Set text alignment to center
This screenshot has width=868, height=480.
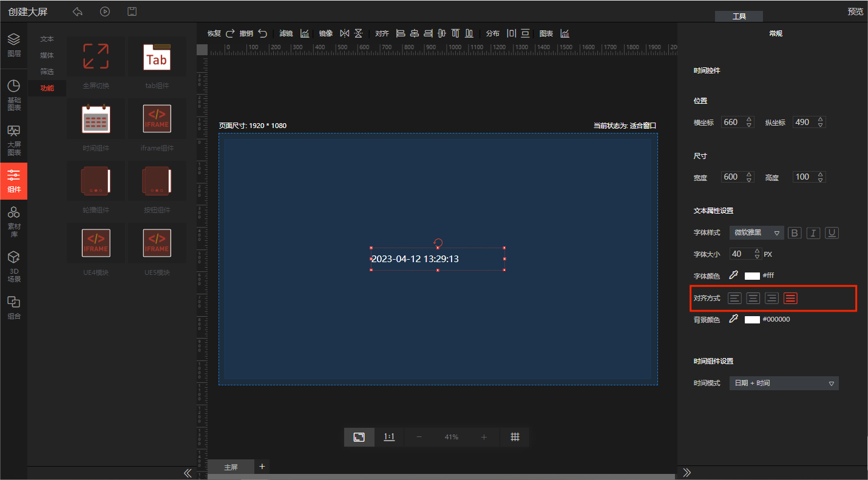click(753, 298)
